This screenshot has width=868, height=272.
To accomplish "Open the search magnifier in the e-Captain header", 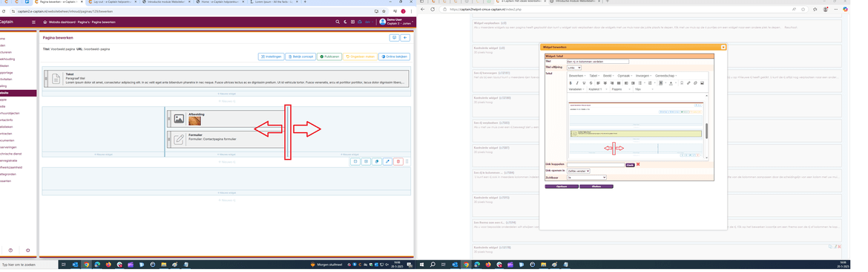I will point(338,22).
